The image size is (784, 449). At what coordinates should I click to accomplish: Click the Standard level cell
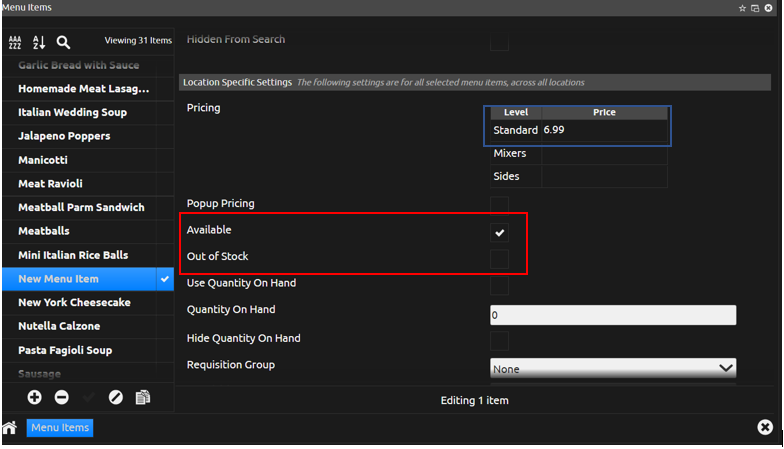click(x=516, y=130)
